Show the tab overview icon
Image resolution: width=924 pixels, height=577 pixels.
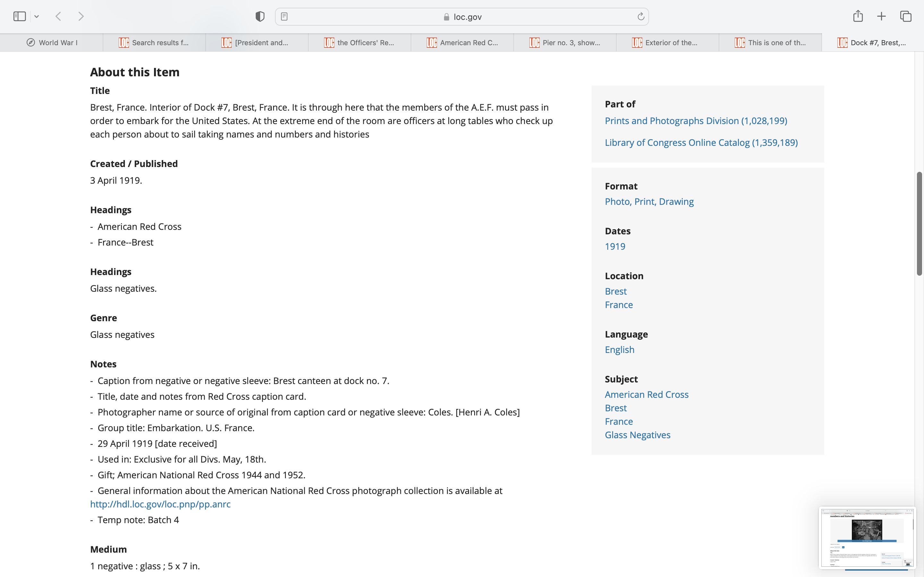point(906,16)
